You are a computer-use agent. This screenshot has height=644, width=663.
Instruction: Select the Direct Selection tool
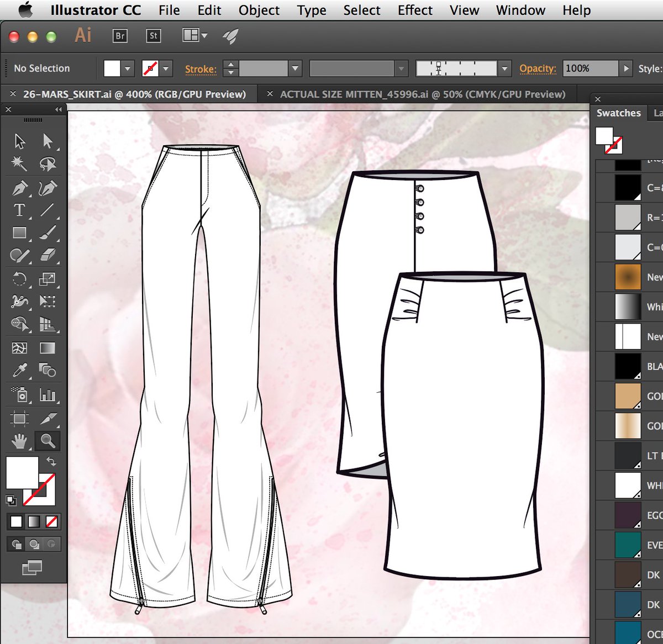(48, 141)
